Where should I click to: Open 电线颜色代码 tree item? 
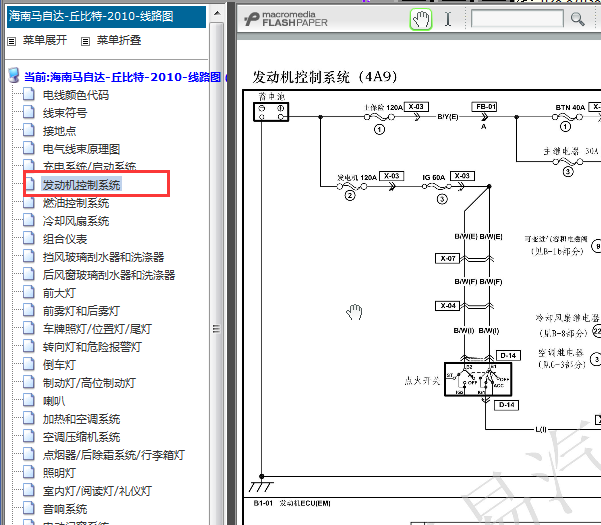click(x=76, y=95)
